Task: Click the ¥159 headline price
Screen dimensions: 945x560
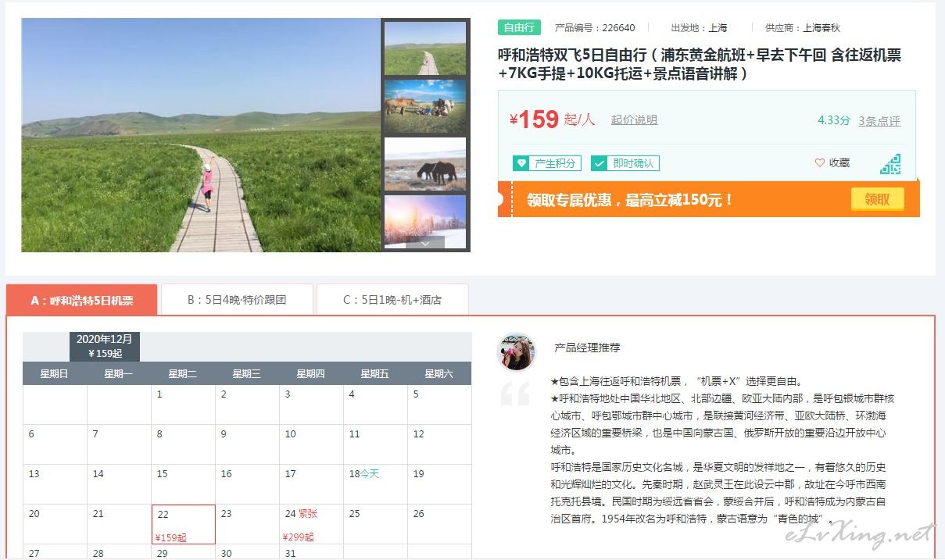Action: click(534, 119)
